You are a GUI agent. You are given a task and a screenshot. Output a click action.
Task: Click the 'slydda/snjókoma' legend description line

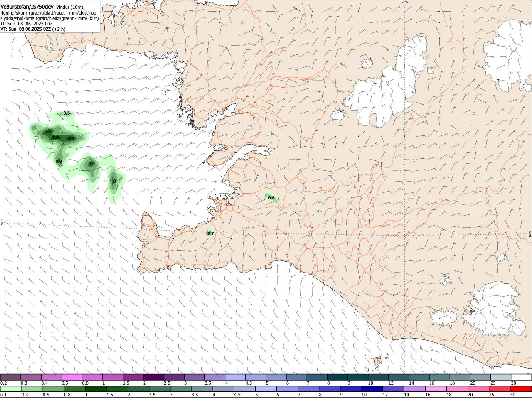pos(49,18)
